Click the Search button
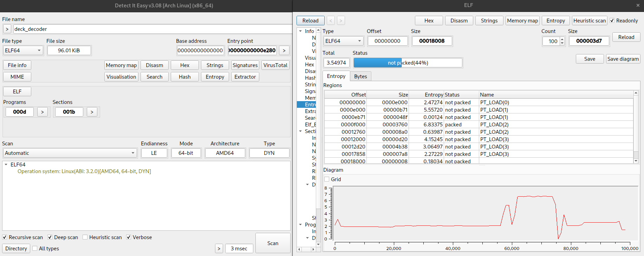The width and height of the screenshot is (644, 256). pos(155,77)
